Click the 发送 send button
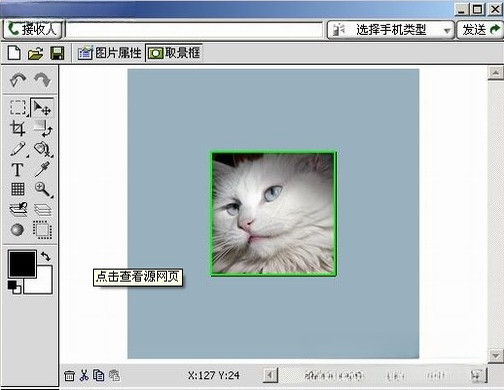The image size is (504, 390). [480, 30]
